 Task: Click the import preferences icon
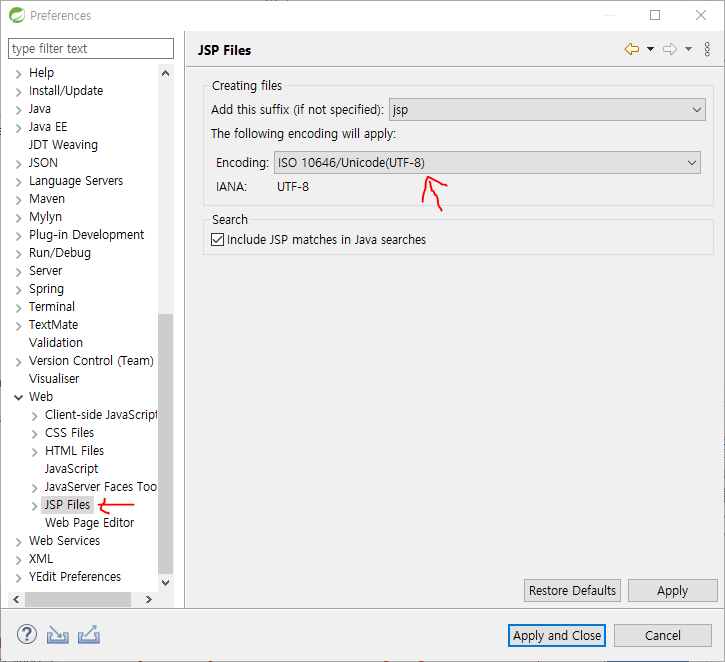[x=57, y=635]
